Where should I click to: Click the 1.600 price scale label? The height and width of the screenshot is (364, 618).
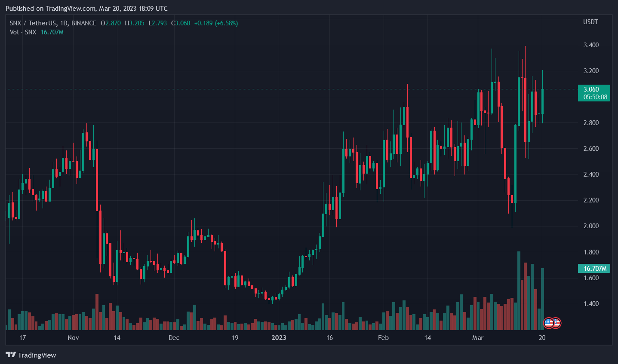pos(591,278)
